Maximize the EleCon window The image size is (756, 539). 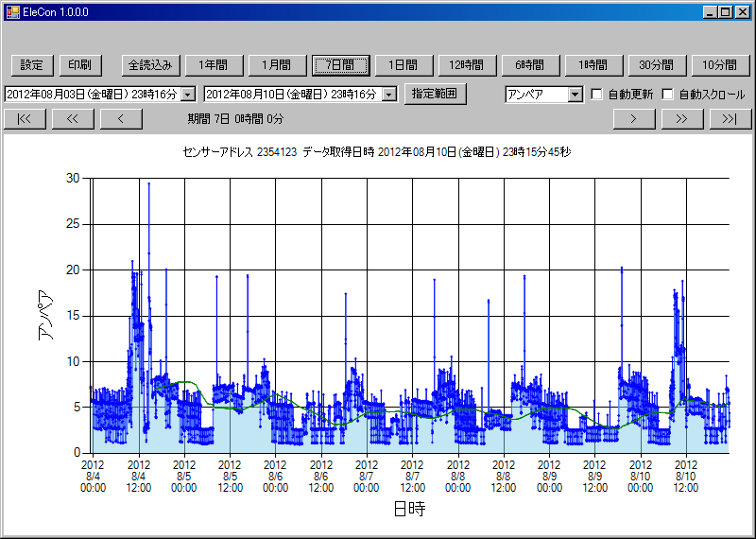(725, 12)
